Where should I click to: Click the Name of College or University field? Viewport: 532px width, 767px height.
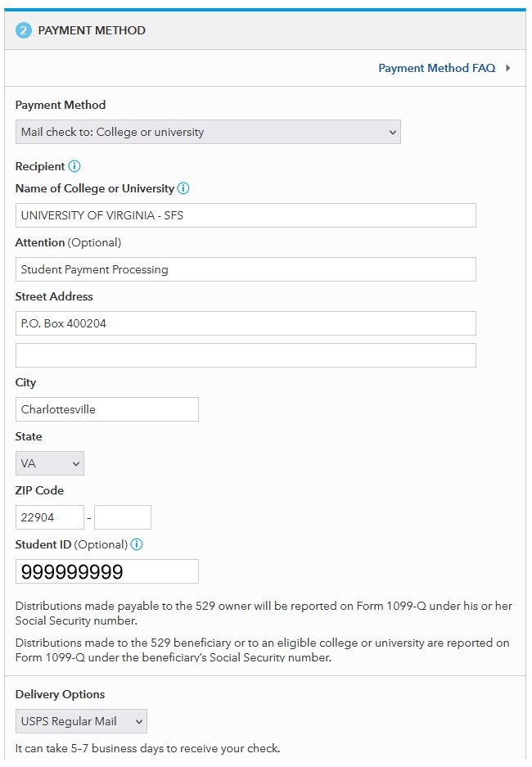tap(246, 215)
